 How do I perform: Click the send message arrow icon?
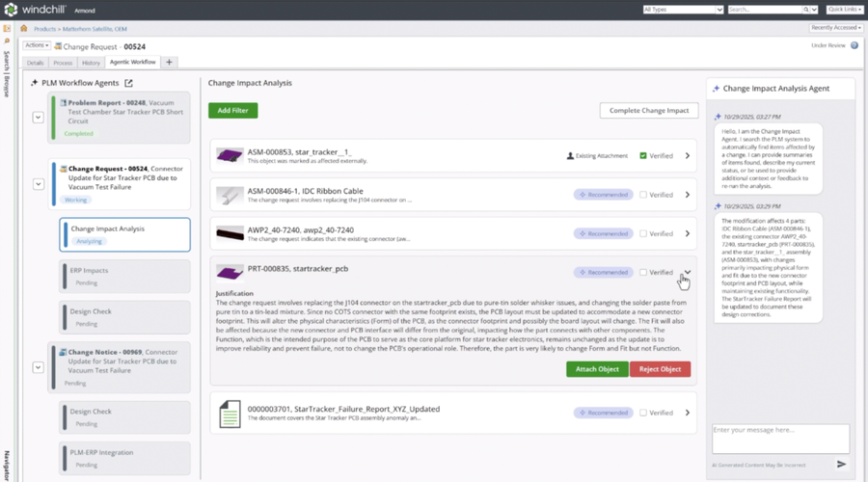(x=841, y=464)
